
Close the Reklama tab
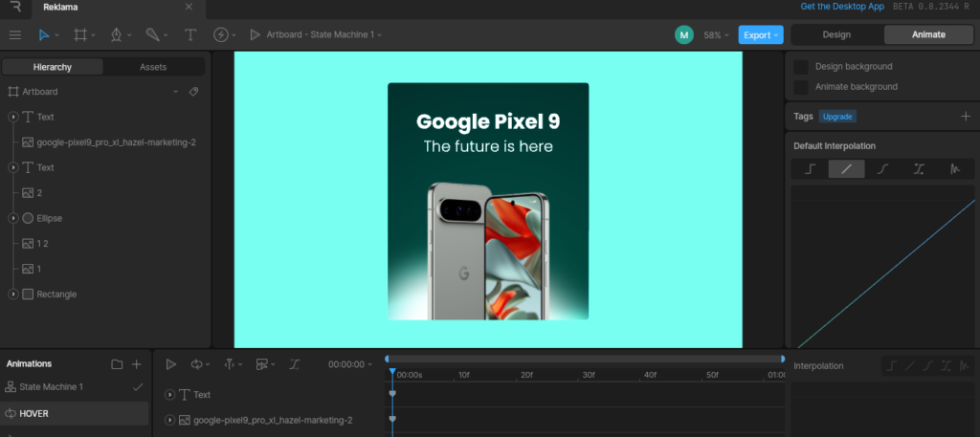click(189, 7)
